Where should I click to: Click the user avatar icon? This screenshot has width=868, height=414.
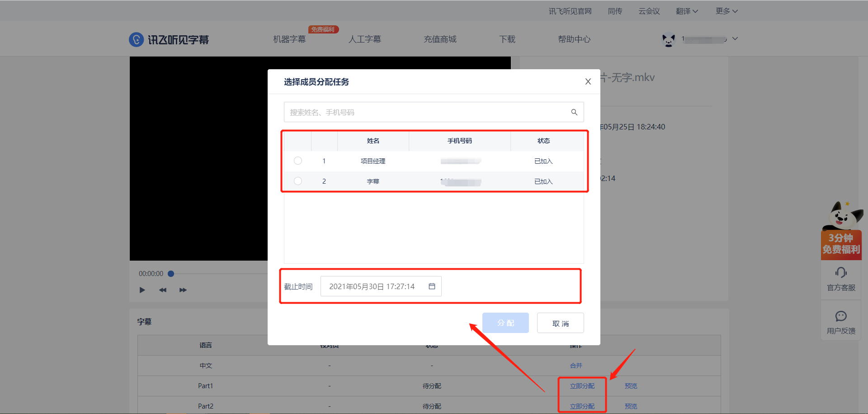point(668,40)
